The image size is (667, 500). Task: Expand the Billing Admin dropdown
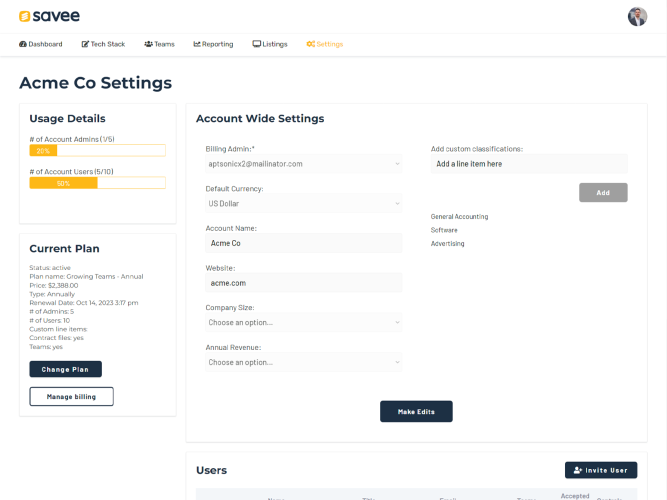click(x=304, y=164)
